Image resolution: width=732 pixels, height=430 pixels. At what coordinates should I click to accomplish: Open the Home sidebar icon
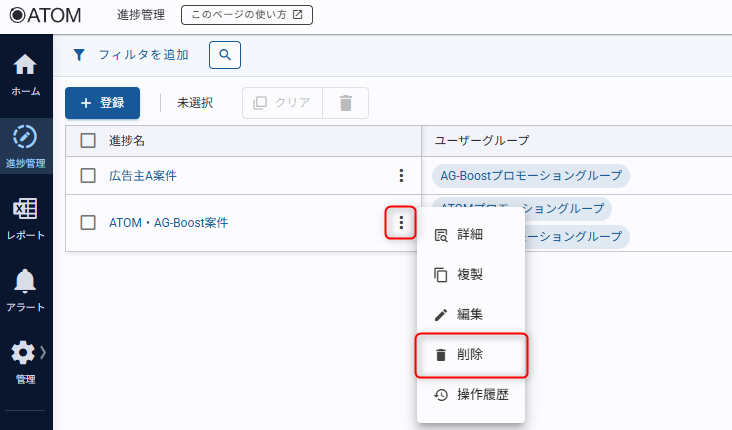click(x=25, y=74)
